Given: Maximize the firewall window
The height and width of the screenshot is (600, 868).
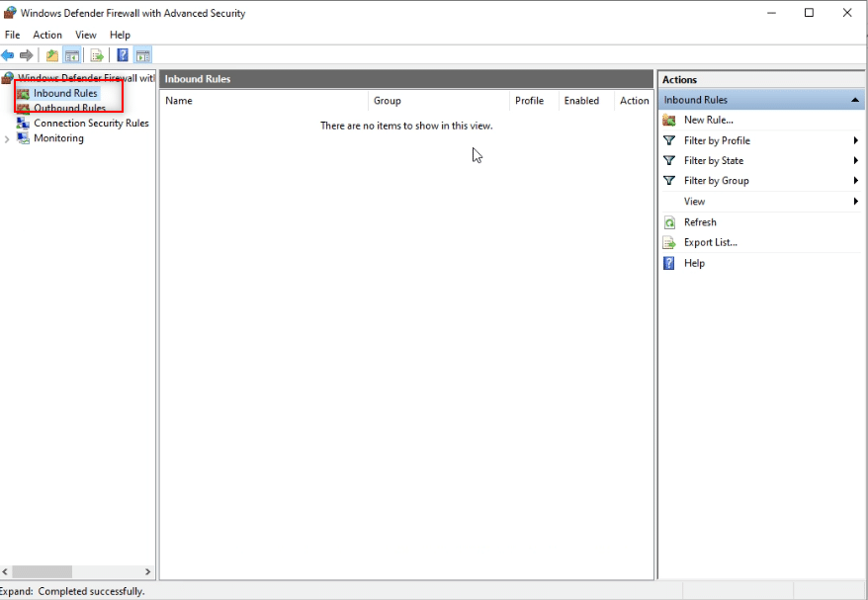Looking at the screenshot, I should pyautogui.click(x=809, y=13).
